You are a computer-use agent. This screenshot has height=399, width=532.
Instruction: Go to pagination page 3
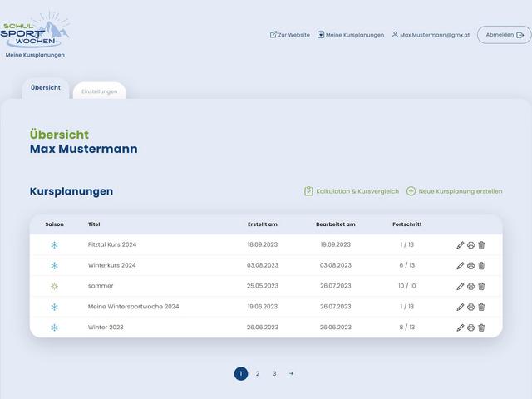tap(274, 373)
